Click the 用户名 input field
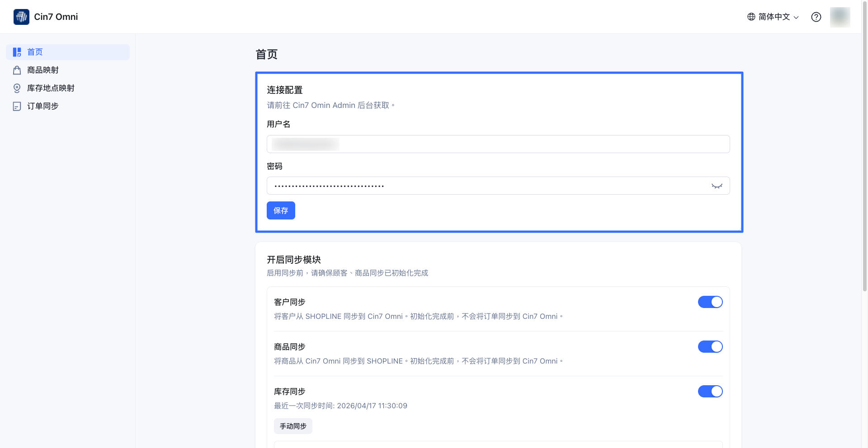This screenshot has height=448, width=868. pos(498,144)
